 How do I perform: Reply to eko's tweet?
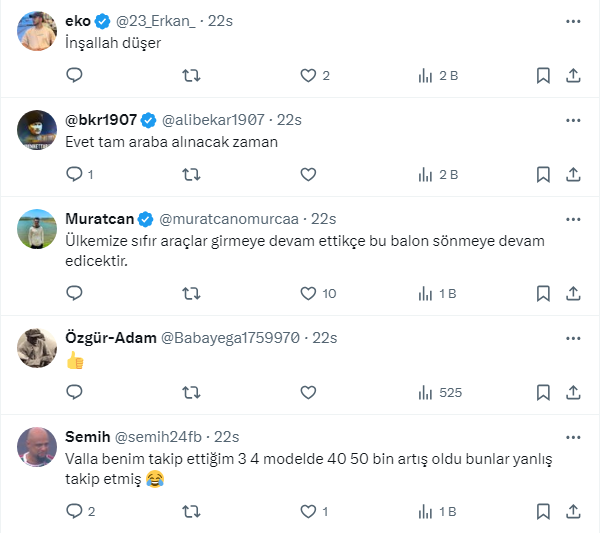74,75
